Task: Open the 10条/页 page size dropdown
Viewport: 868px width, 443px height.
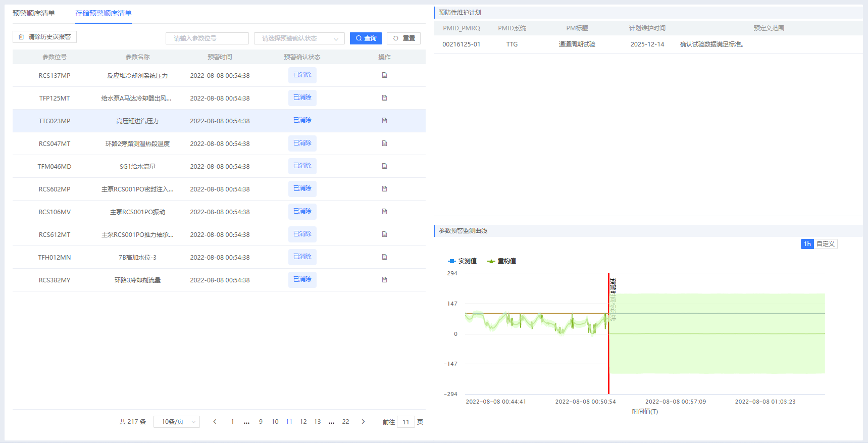Action: (x=176, y=422)
